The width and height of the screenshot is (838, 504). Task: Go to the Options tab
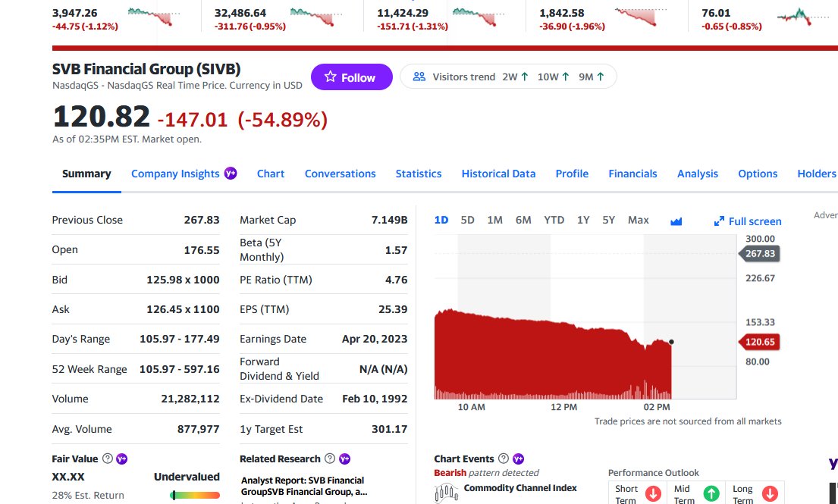(x=758, y=174)
